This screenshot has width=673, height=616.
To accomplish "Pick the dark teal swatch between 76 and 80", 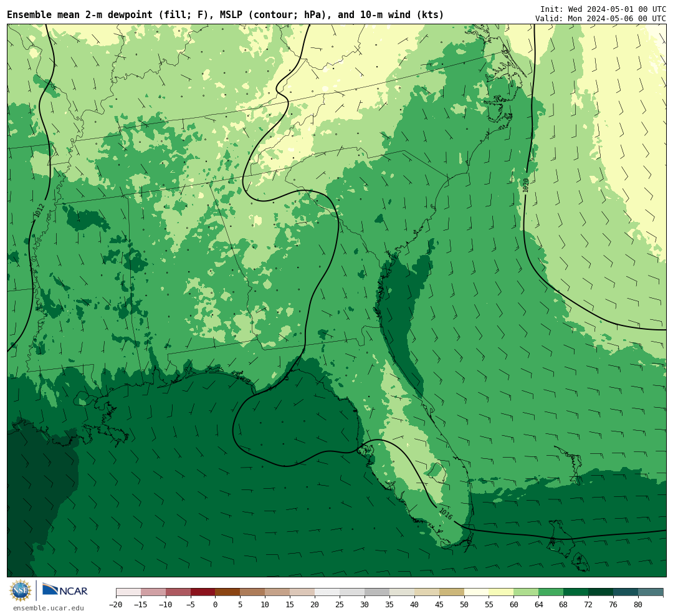I will pos(626,592).
